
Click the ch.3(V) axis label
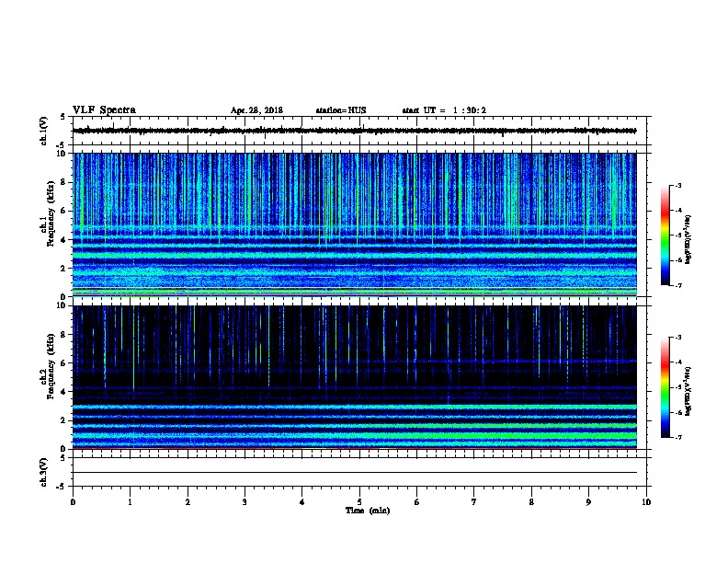tap(43, 472)
